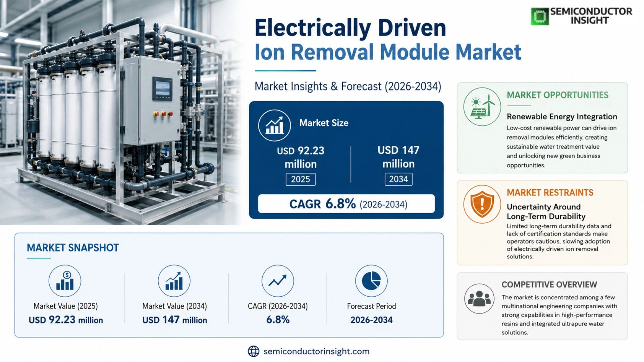Click snapshot value '6.8%'

point(278,320)
